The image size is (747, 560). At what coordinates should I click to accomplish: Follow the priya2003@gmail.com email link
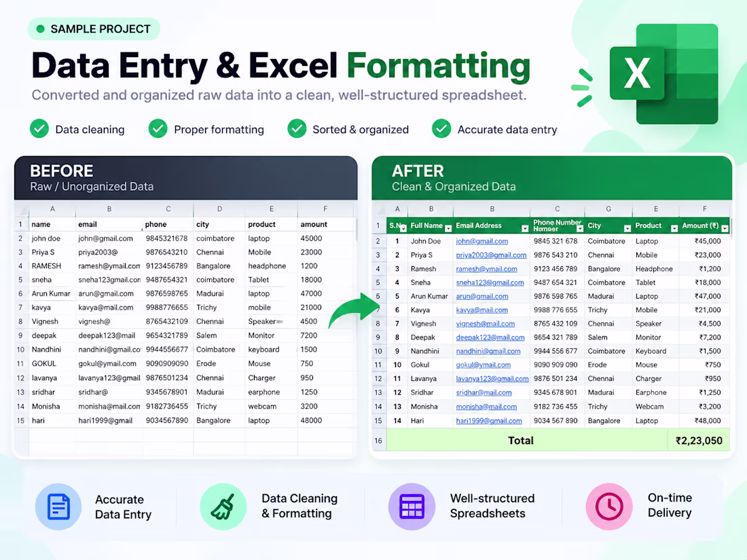point(491,255)
